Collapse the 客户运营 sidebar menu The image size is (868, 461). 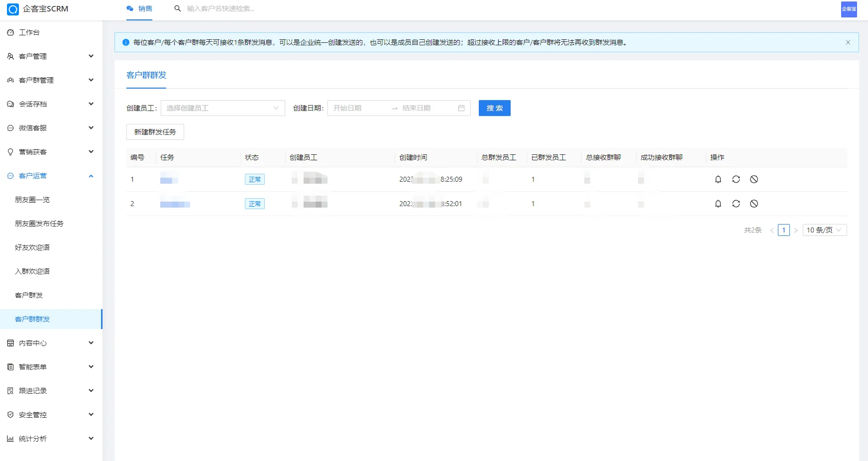(51, 176)
